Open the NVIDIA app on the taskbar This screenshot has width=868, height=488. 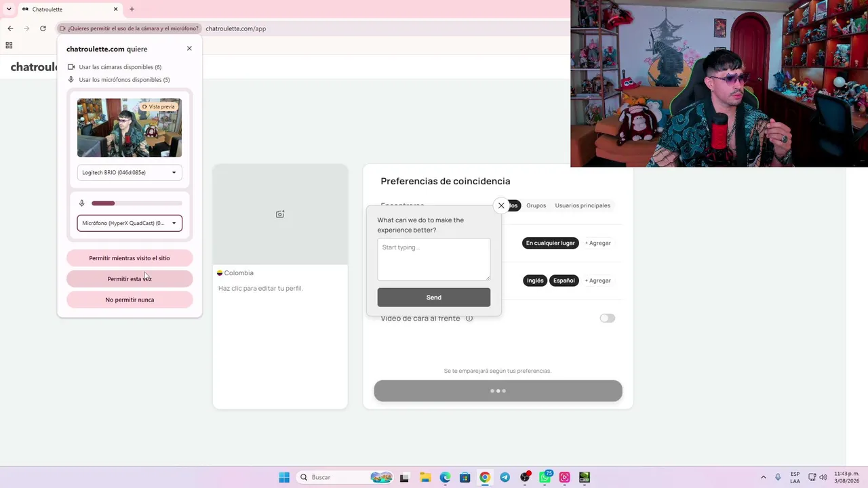(x=585, y=477)
